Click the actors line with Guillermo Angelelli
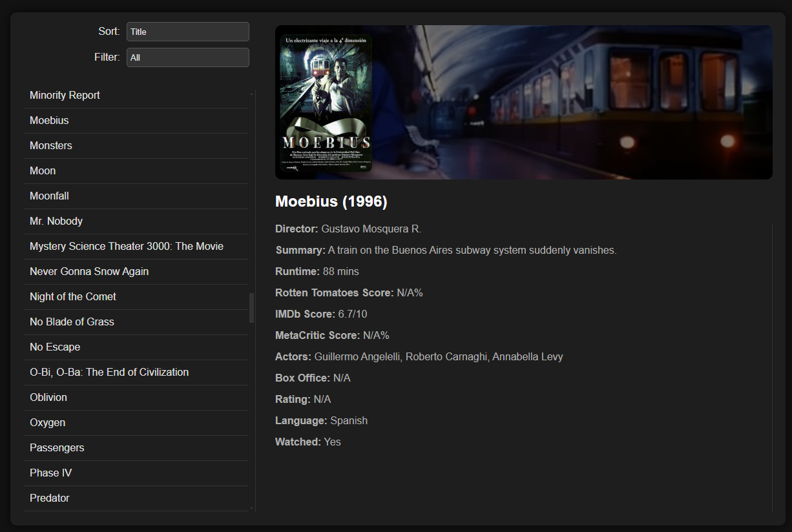The image size is (792, 532). click(419, 357)
